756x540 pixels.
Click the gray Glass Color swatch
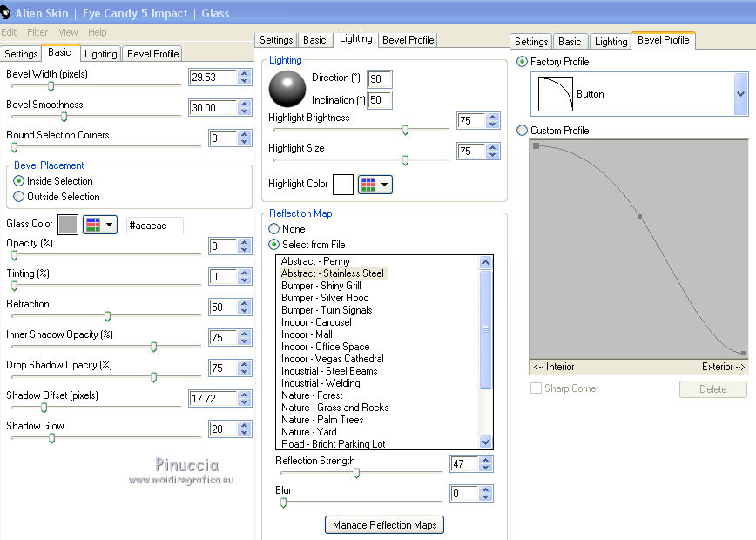pos(68,225)
